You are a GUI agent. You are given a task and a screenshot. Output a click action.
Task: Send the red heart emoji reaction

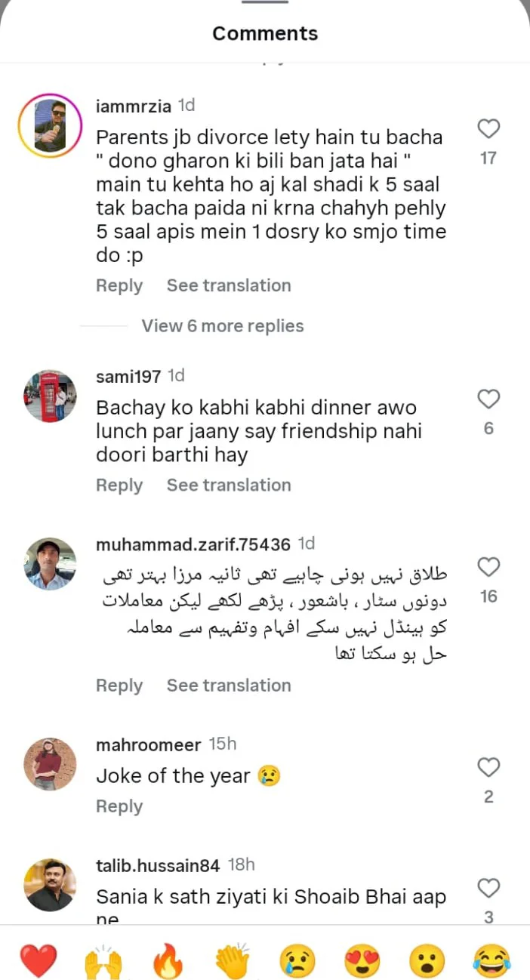[x=38, y=961]
